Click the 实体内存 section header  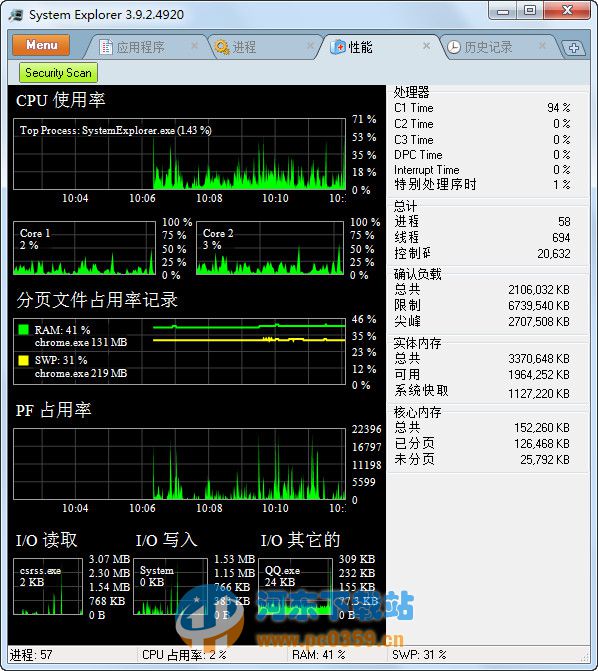417,343
